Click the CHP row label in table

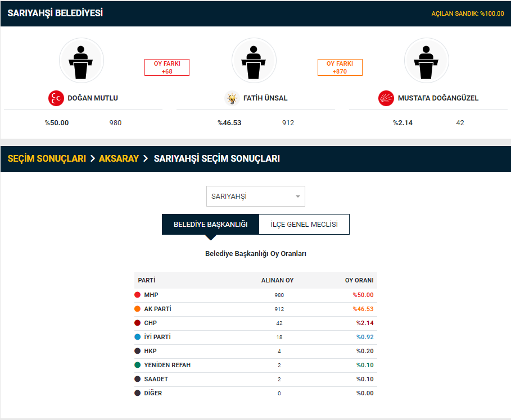click(151, 323)
